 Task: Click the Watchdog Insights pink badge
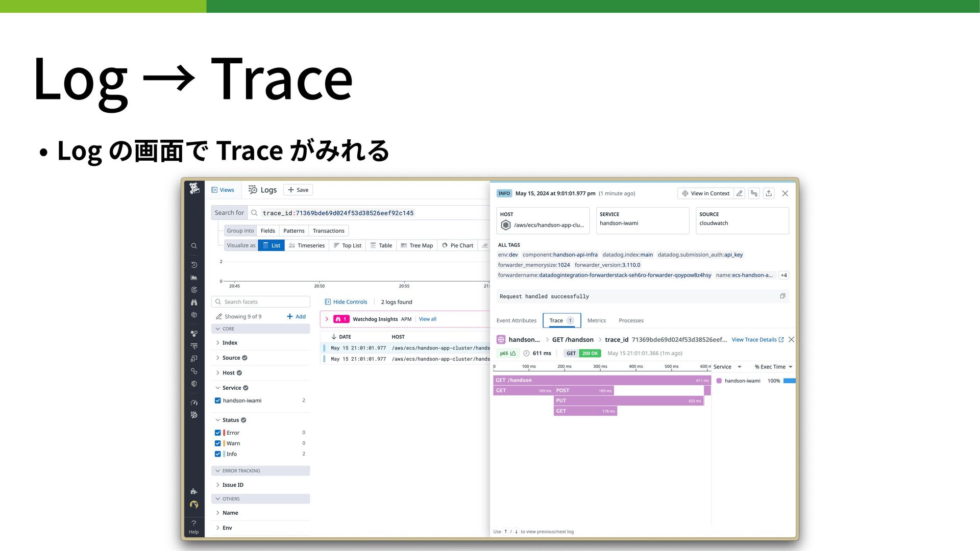tap(341, 319)
